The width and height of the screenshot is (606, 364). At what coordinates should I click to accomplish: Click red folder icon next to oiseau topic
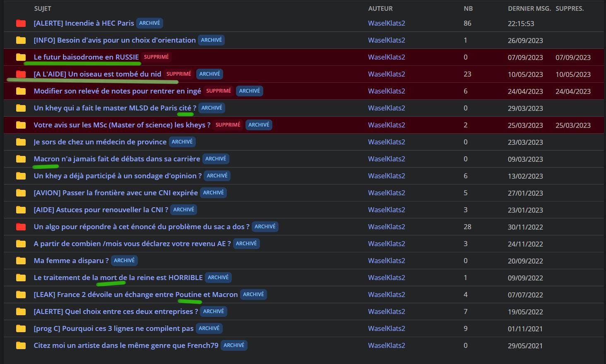pos(21,74)
